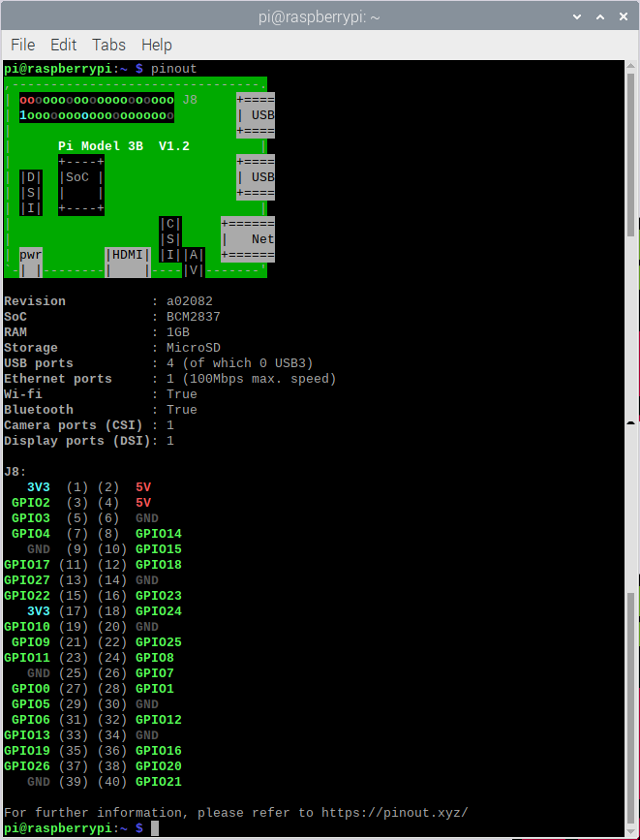Click the 'Pi Model 3B V1.2' label

click(x=124, y=145)
